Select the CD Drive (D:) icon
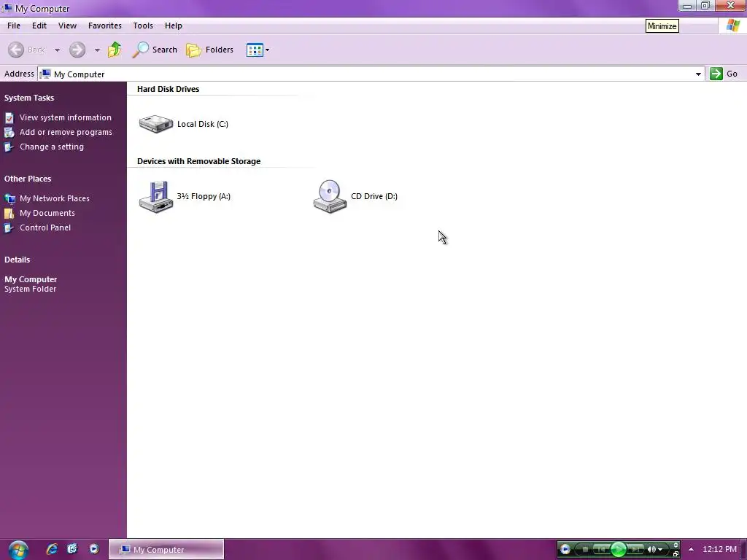The width and height of the screenshot is (747, 560). [x=330, y=196]
